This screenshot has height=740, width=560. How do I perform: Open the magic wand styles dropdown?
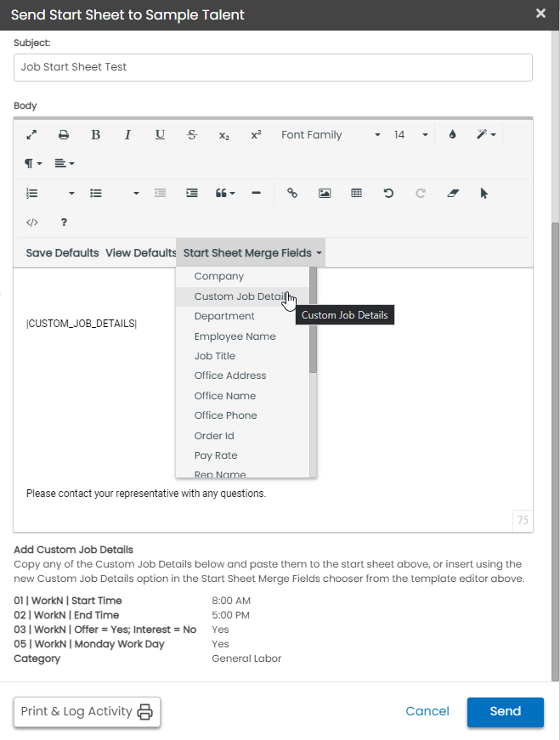[486, 135]
